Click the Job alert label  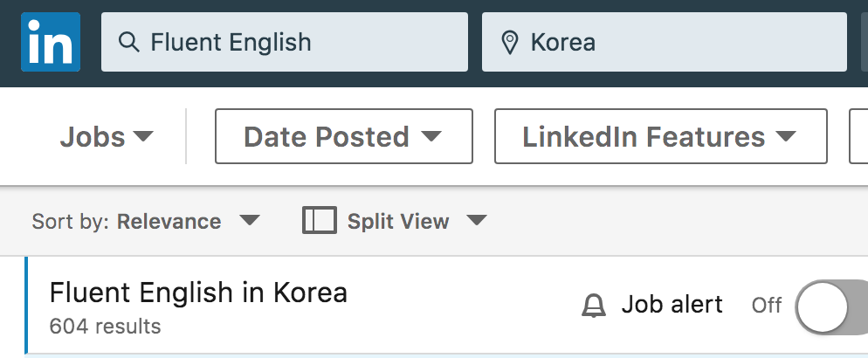(672, 305)
